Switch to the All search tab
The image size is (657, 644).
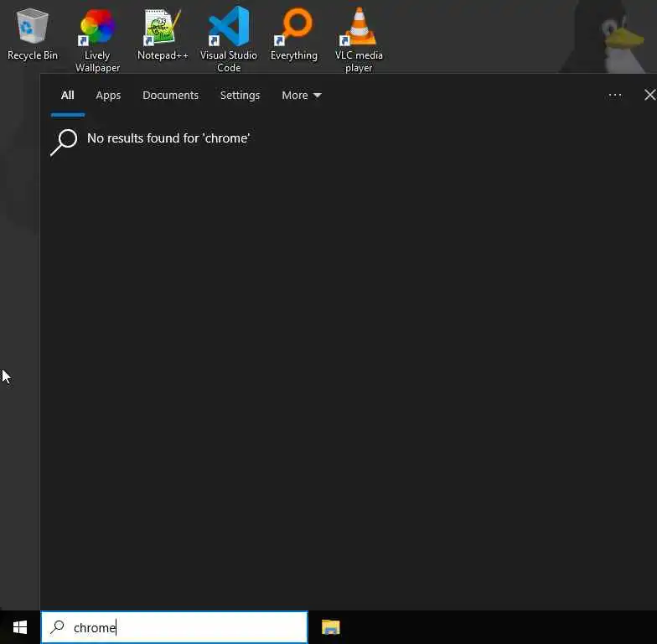tap(67, 96)
